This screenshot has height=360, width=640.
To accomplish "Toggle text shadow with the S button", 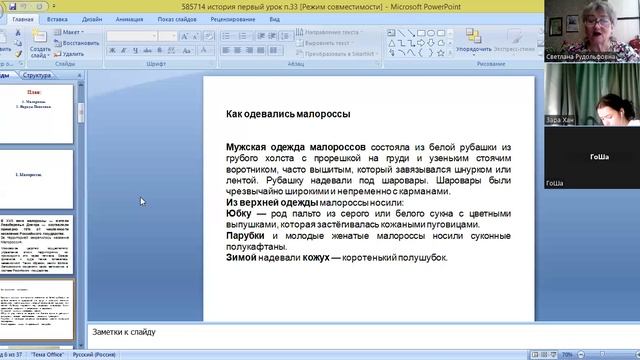I will click(159, 51).
